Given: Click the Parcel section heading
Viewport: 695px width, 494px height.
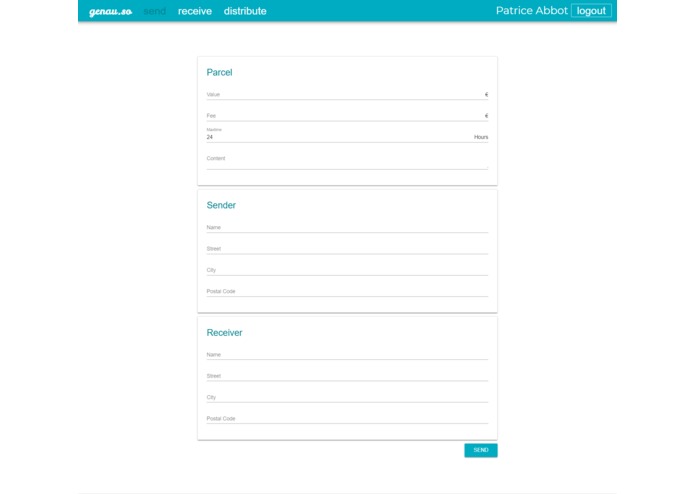Looking at the screenshot, I should (x=219, y=72).
